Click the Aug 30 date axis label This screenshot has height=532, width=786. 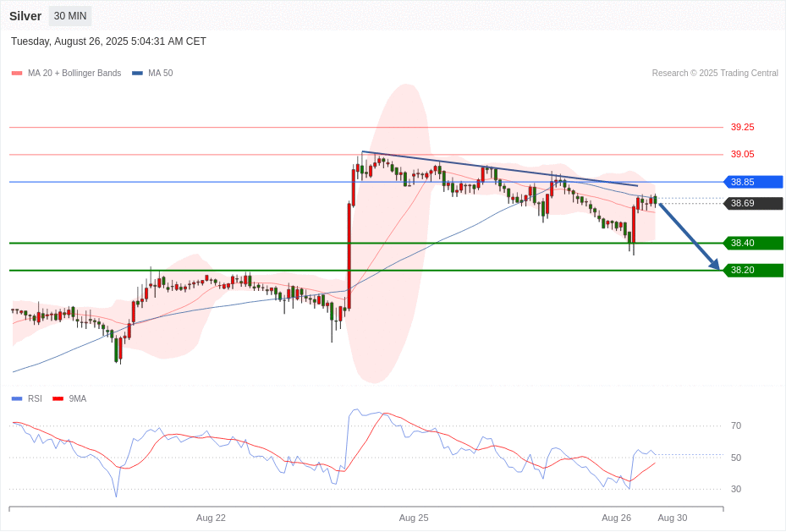[673, 518]
